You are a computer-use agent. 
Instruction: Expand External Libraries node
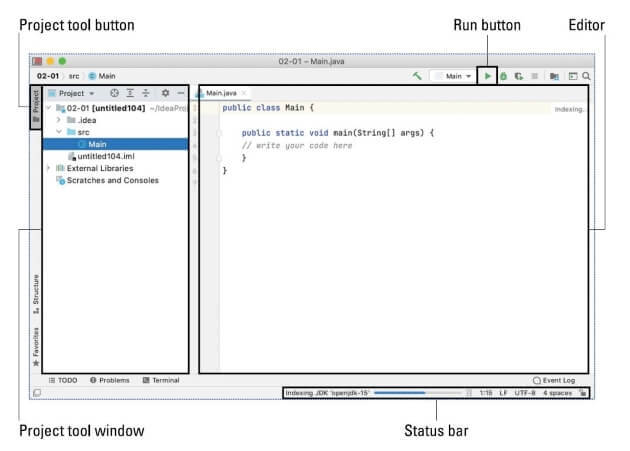(x=49, y=168)
